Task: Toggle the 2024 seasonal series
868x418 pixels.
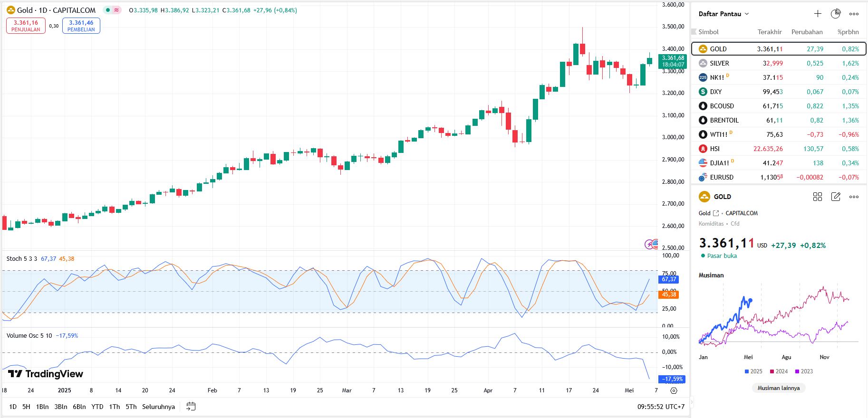Action: pos(779,371)
